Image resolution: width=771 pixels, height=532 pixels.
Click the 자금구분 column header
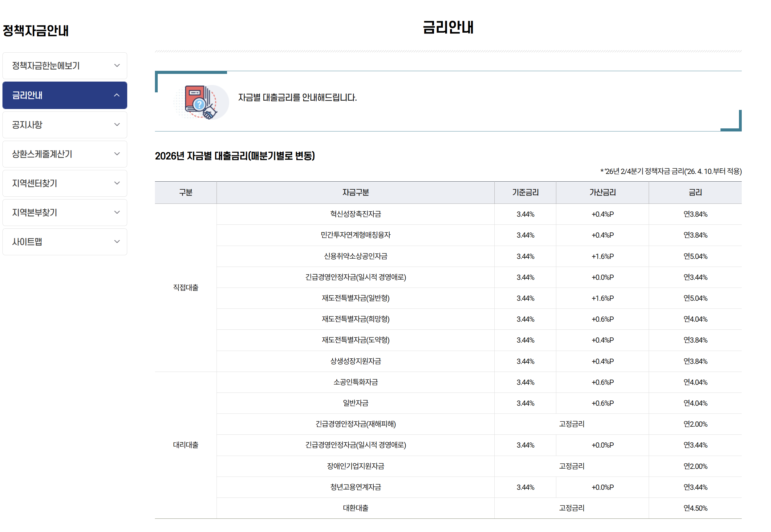pyautogui.click(x=355, y=192)
